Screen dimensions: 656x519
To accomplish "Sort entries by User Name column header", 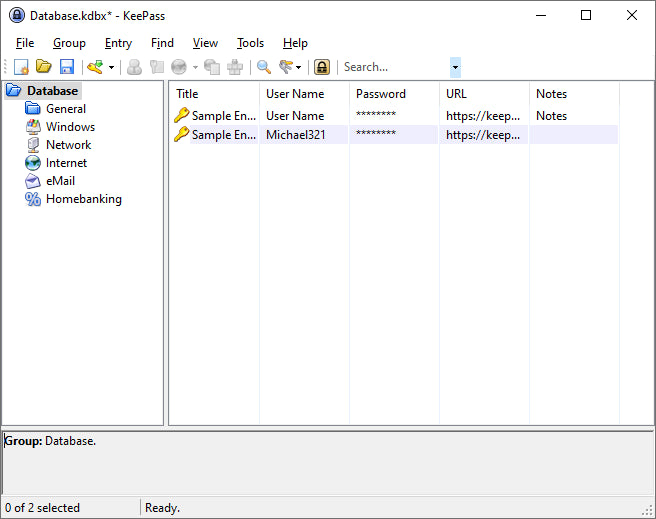I will (x=305, y=94).
